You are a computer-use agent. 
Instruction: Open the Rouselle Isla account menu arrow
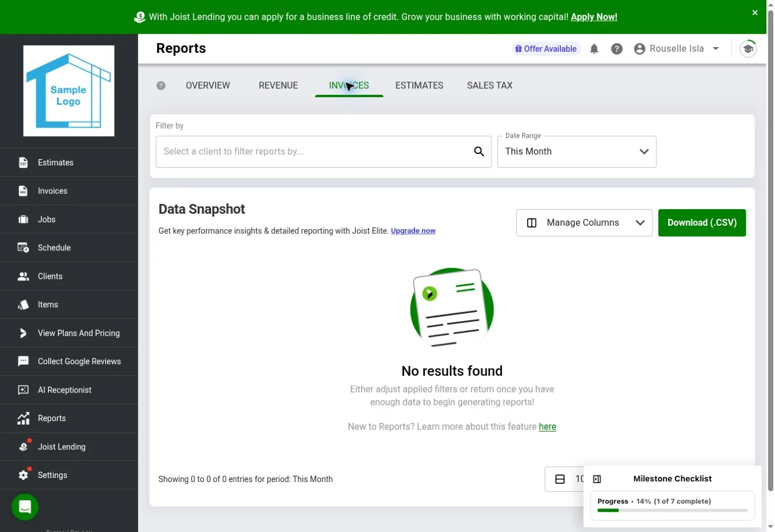point(716,49)
